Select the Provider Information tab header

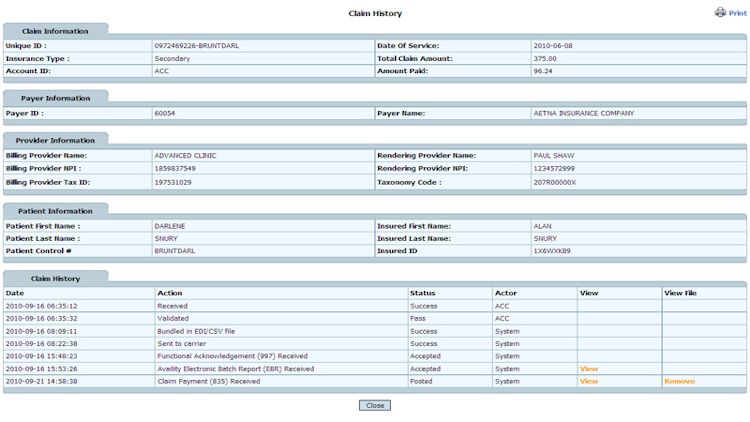point(55,140)
